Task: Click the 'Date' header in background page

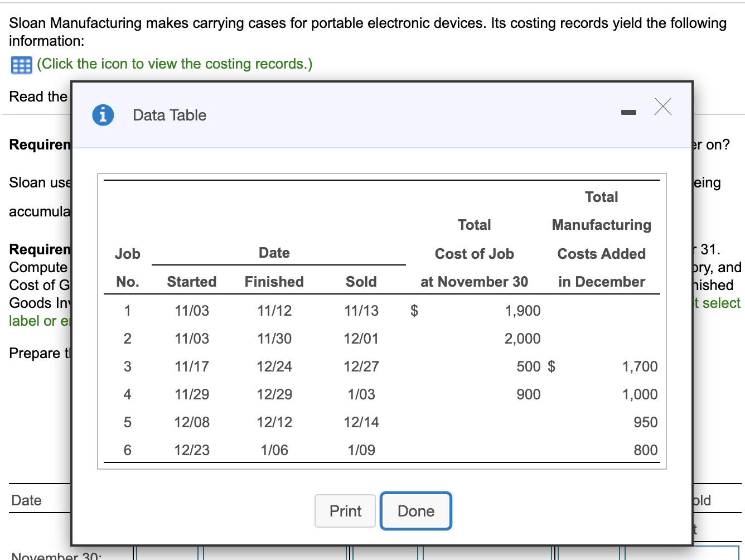Action: pyautogui.click(x=26, y=500)
